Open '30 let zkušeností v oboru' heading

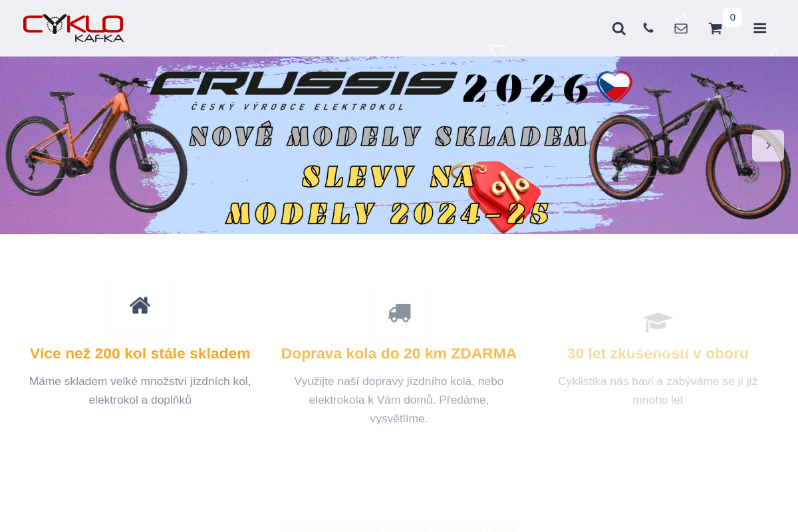point(658,353)
